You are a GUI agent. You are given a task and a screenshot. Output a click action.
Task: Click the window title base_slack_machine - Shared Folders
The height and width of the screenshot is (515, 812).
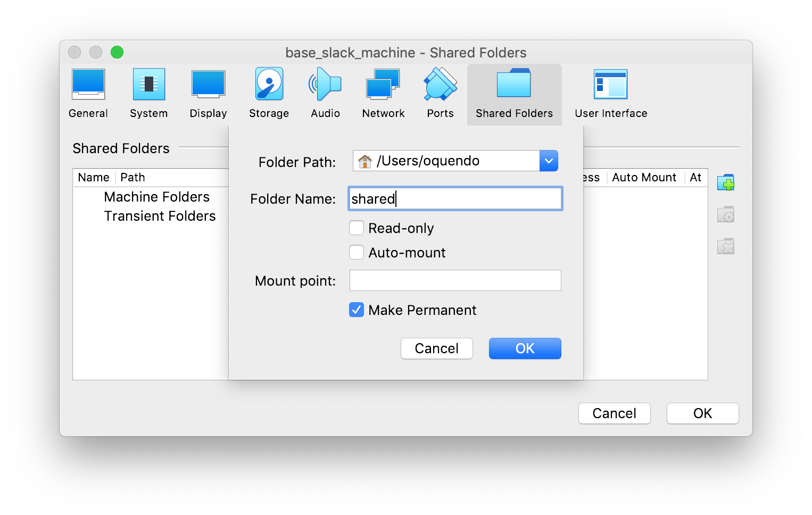406,53
